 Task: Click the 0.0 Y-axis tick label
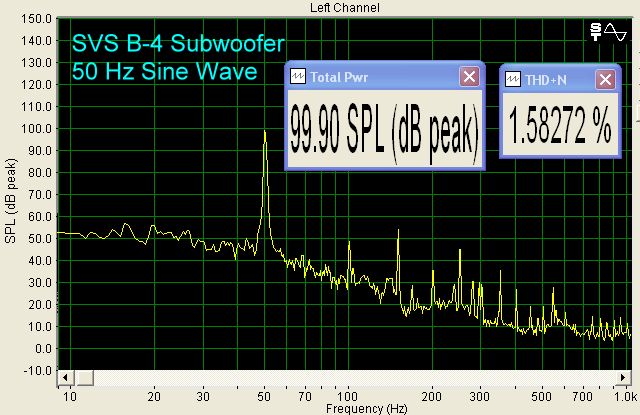click(x=44, y=349)
